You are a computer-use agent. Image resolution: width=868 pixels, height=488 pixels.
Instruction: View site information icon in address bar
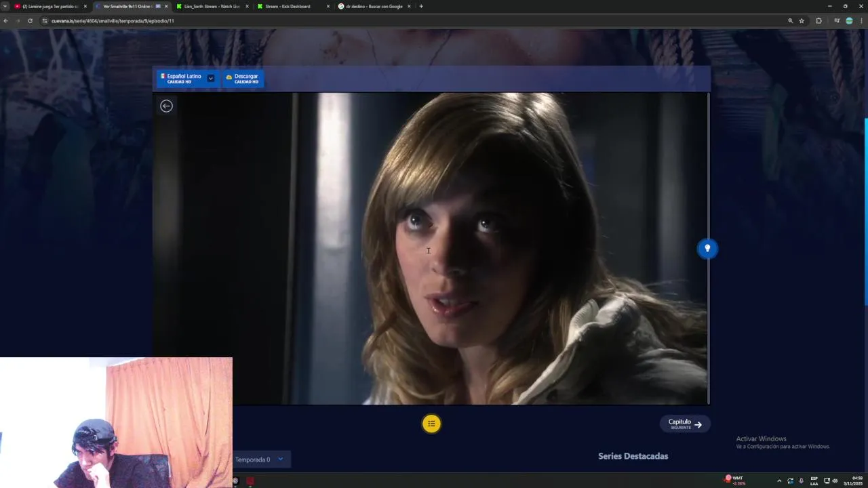tap(45, 20)
